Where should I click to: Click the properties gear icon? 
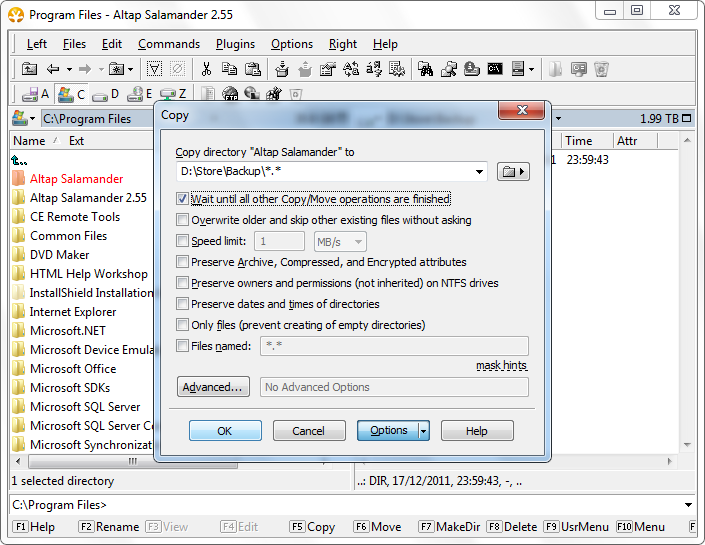[x=397, y=69]
